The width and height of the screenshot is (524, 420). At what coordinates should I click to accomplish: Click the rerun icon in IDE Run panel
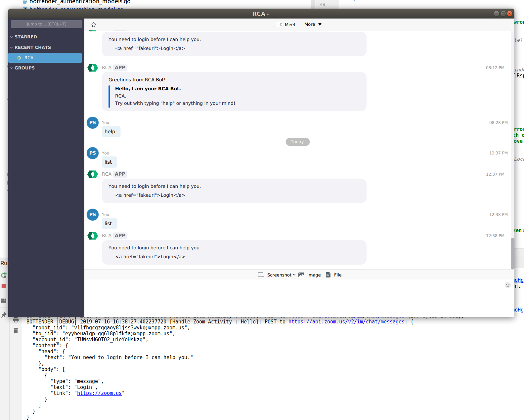4,275
